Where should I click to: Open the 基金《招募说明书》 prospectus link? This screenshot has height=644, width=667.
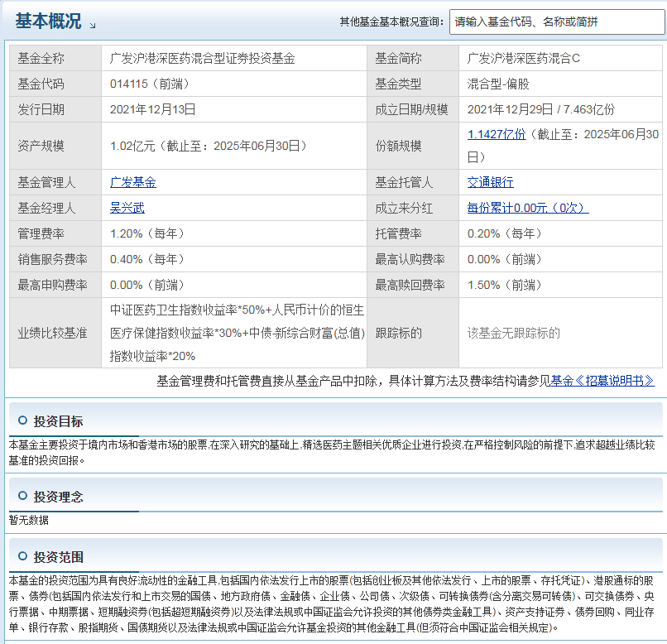[602, 381]
